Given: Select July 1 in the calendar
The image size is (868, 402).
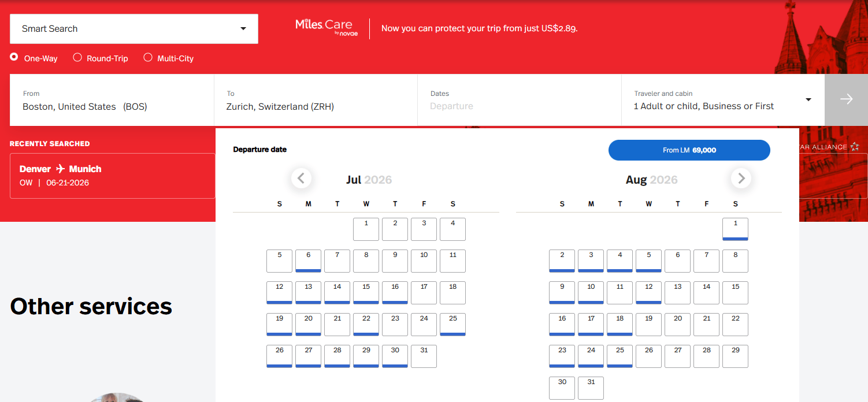Looking at the screenshot, I should (366, 229).
